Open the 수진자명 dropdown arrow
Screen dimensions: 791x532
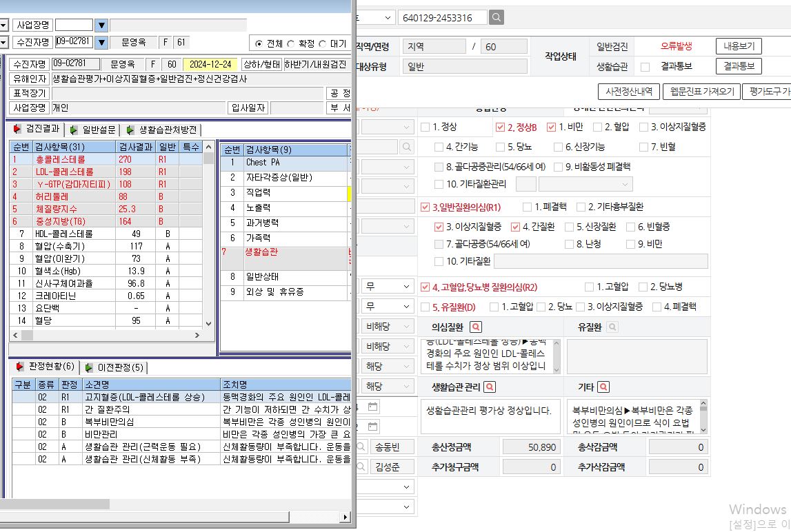coord(101,42)
